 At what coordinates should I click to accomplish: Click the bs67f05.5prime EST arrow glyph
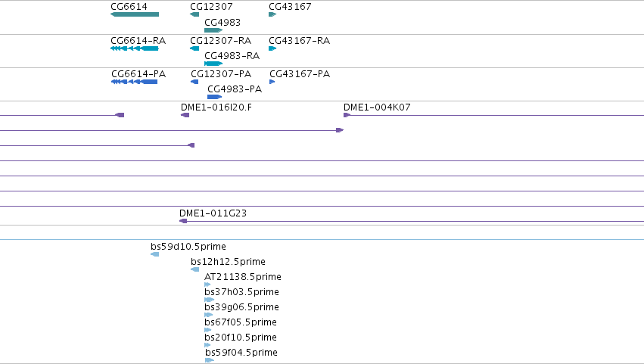tap(208, 330)
